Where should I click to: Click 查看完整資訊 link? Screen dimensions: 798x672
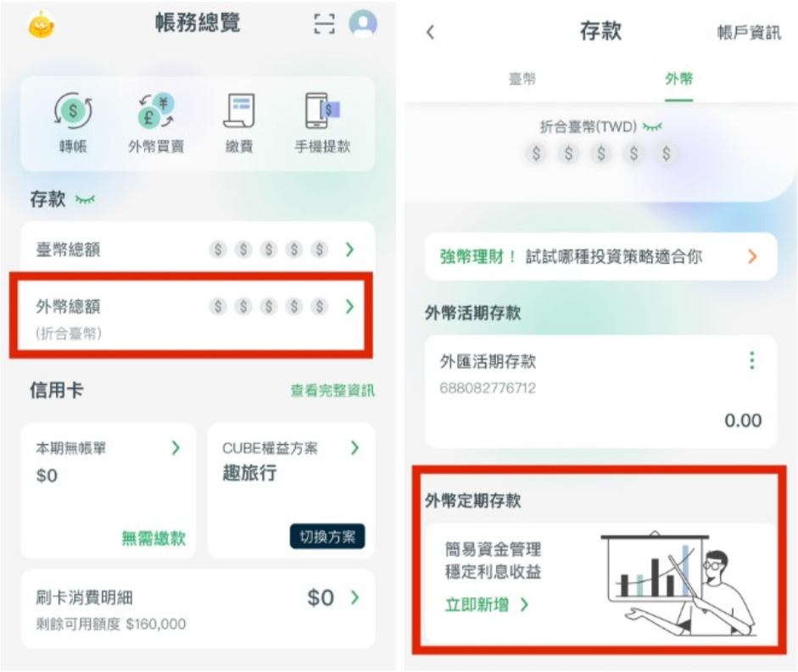(x=332, y=391)
